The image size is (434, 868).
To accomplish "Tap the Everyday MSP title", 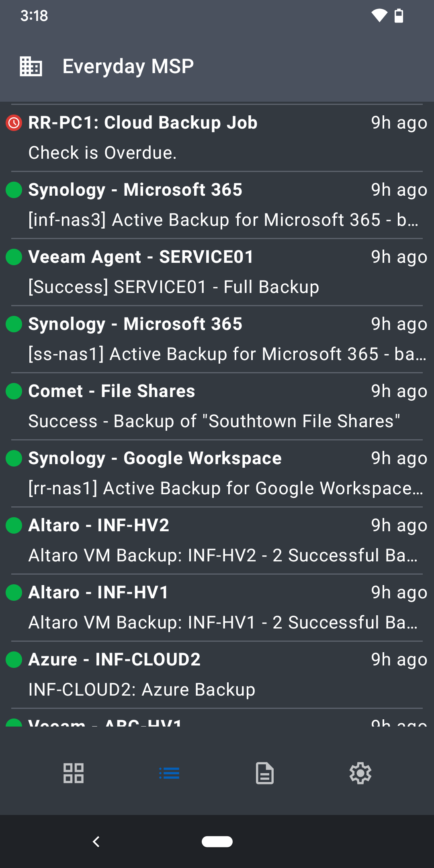I will pos(128,66).
